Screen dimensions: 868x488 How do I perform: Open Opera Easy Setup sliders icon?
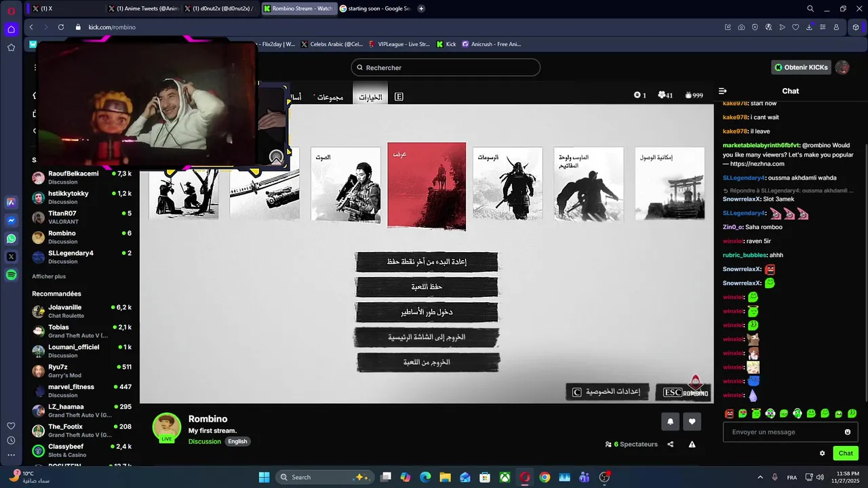click(823, 27)
